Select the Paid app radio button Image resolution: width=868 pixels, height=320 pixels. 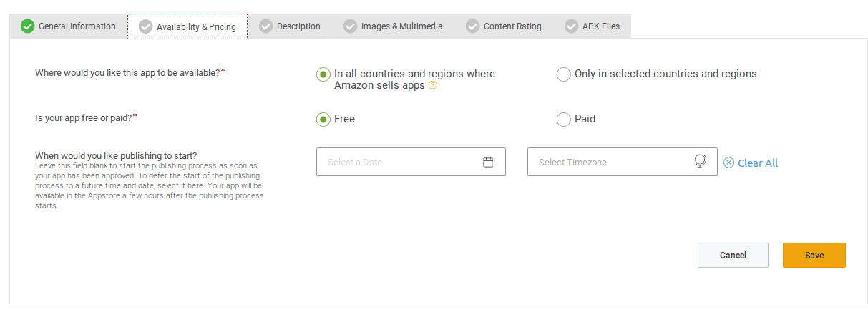click(564, 120)
